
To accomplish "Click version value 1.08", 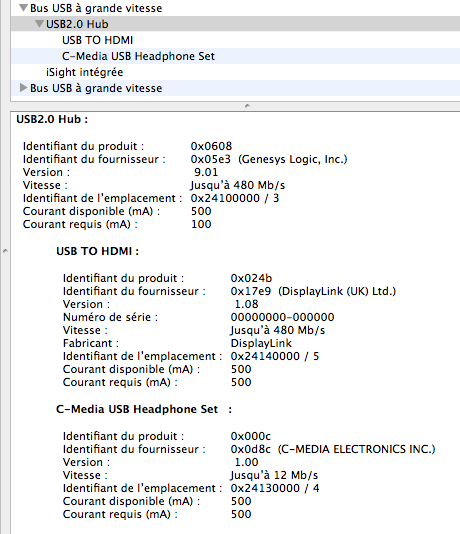I will (246, 304).
